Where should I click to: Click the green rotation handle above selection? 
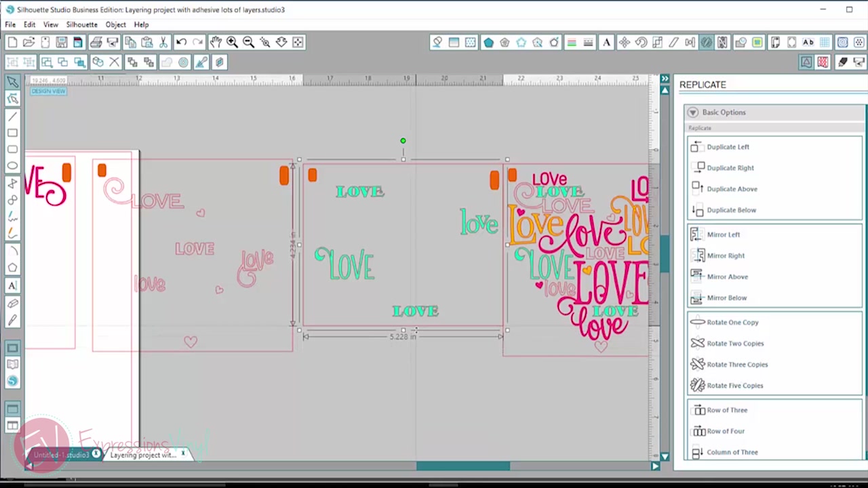(x=403, y=141)
